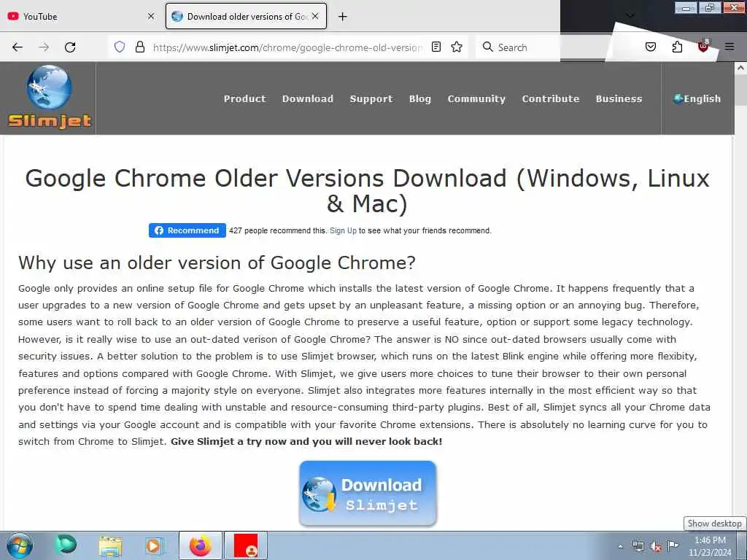The width and height of the screenshot is (747, 560).
Task: Toggle reader view icon in address bar
Action: (x=436, y=47)
